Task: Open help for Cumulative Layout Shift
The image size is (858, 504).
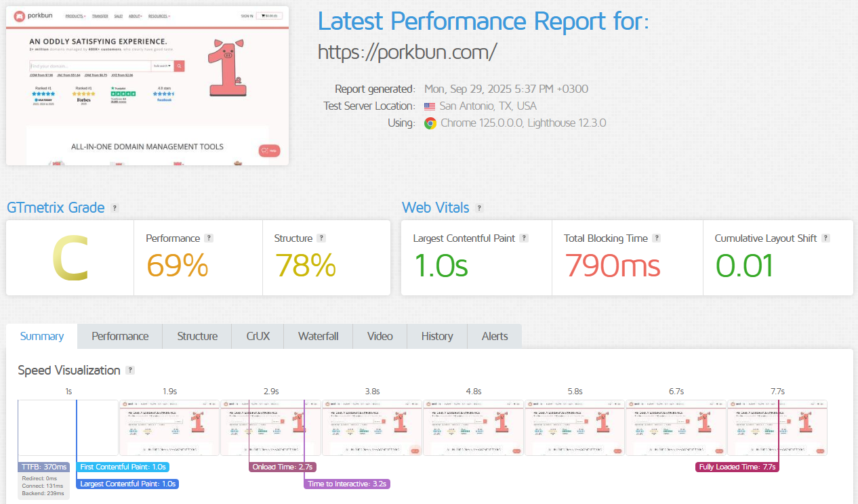Action: [825, 238]
